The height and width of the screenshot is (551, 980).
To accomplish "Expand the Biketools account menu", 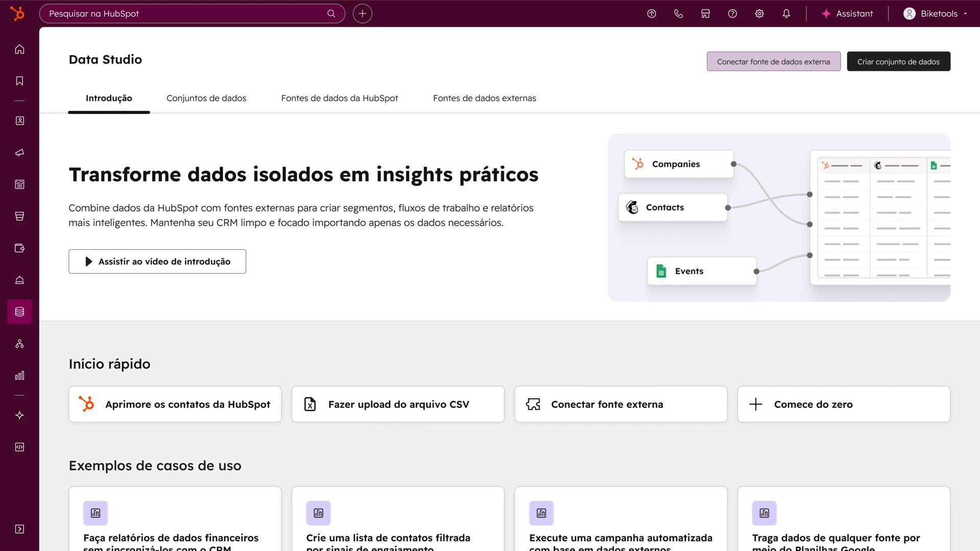I will click(x=935, y=13).
